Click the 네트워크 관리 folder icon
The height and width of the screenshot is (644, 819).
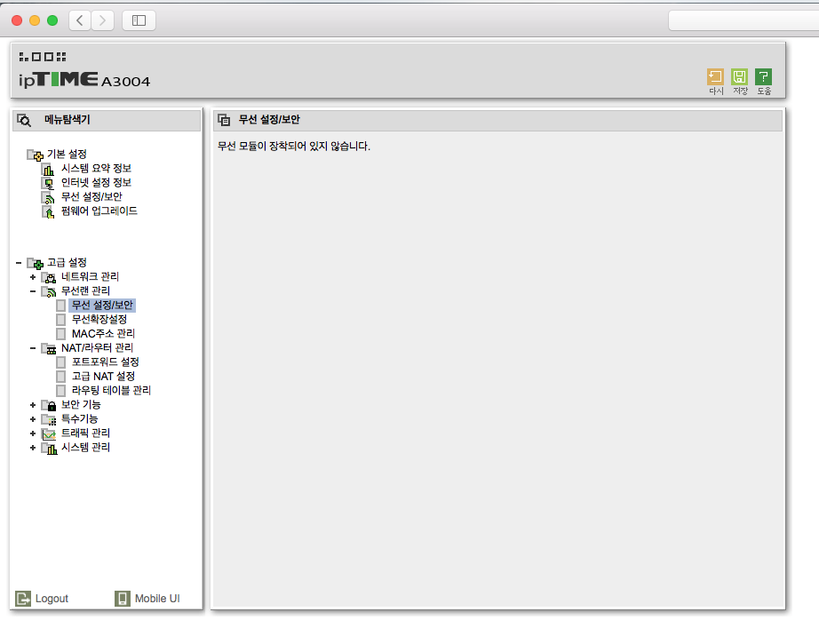(x=49, y=277)
